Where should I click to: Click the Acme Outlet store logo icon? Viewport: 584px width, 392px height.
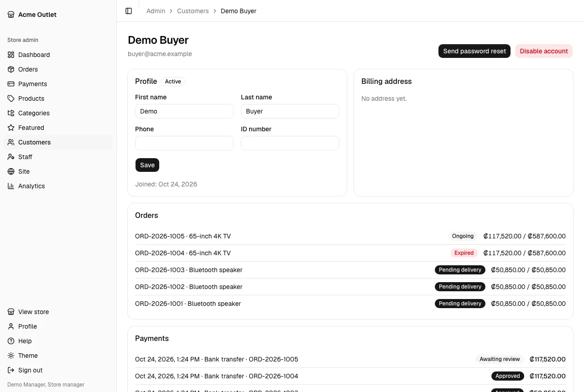[11, 15]
